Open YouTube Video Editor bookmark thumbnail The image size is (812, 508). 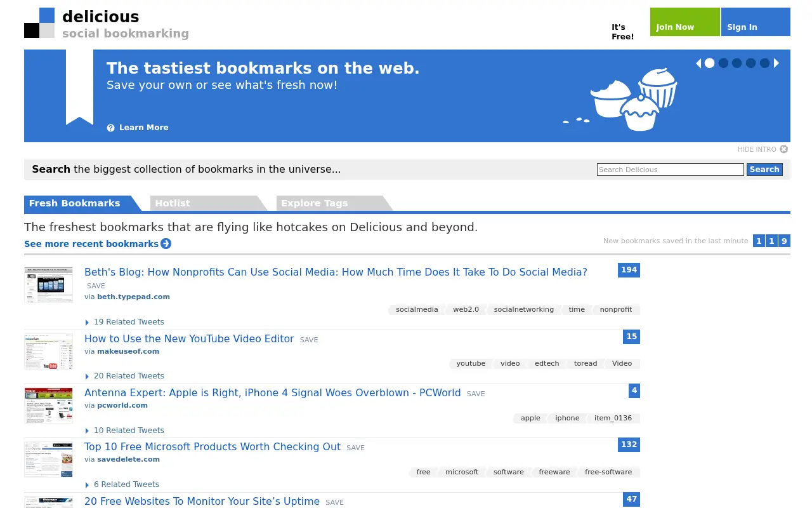coord(49,352)
